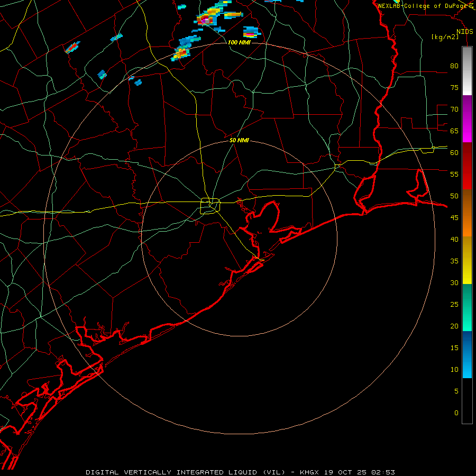The height and width of the screenshot is (476, 476).
Task: Click the storm cell crossing the 100 NMI ring
Action: click(x=181, y=53)
